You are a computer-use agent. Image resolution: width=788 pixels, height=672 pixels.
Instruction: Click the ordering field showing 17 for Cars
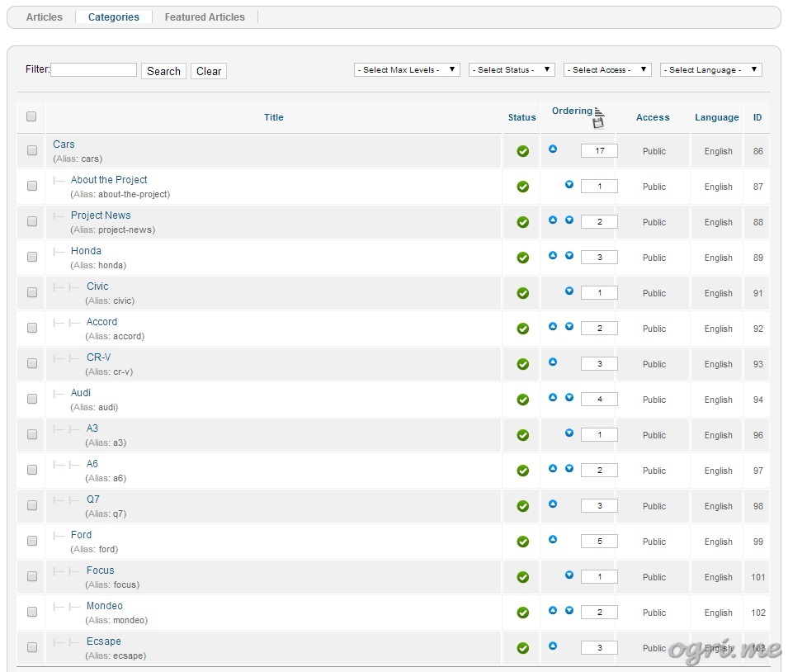point(599,151)
